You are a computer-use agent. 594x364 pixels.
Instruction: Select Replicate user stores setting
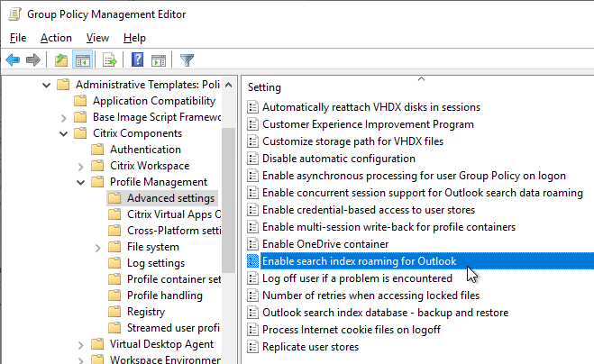310,347
